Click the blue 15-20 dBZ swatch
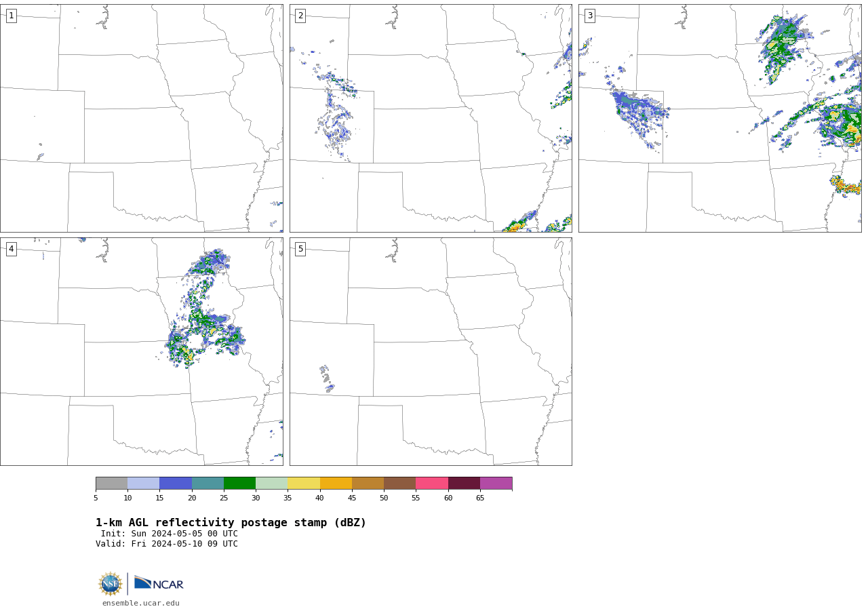 pyautogui.click(x=176, y=483)
